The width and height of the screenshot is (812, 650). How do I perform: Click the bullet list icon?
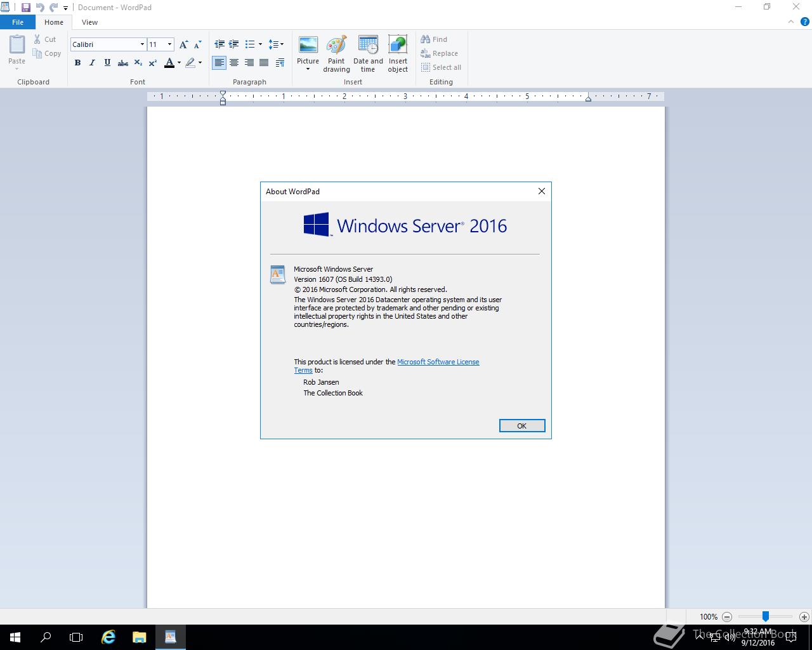point(250,44)
